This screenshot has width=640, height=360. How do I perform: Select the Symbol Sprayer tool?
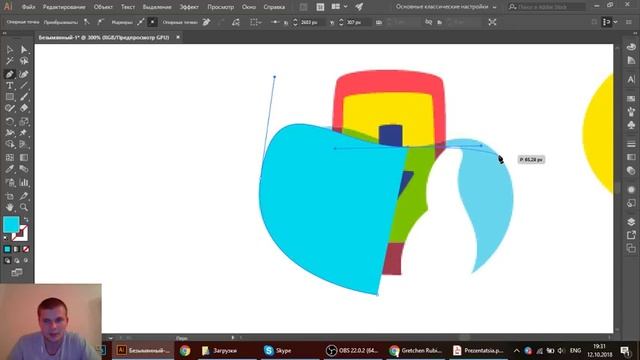pyautogui.click(x=10, y=182)
